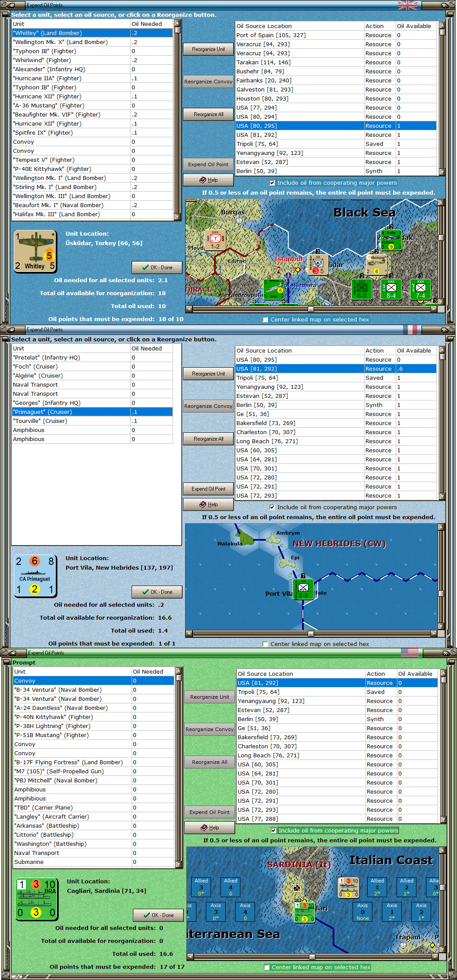Click down arrow of British unit list scrollbar
Viewport: 457px width, 980px height.
[x=177, y=217]
